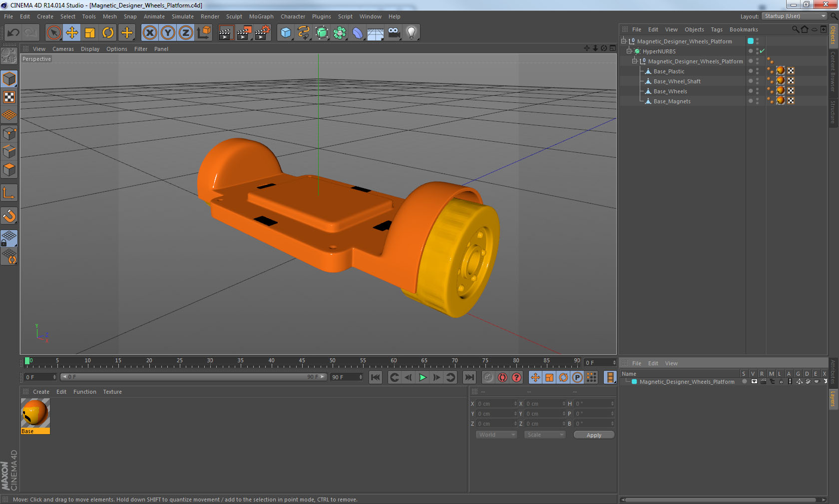The height and width of the screenshot is (504, 839).
Task: Open viewport Cameras menu
Action: click(63, 49)
